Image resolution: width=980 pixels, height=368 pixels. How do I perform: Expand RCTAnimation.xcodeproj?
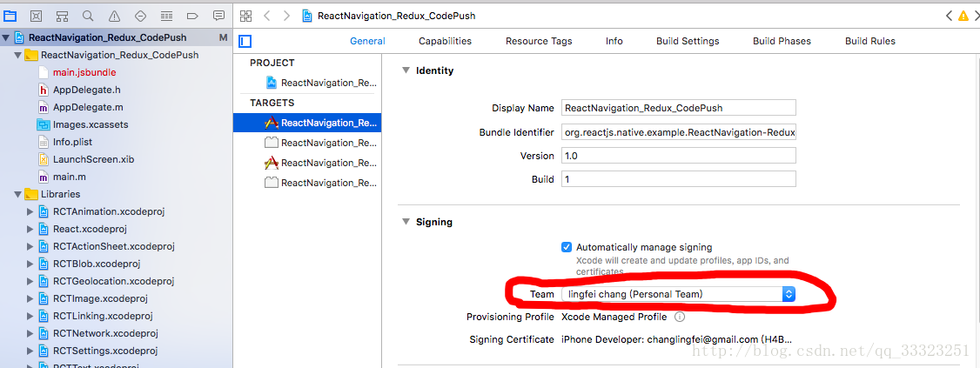tap(30, 211)
